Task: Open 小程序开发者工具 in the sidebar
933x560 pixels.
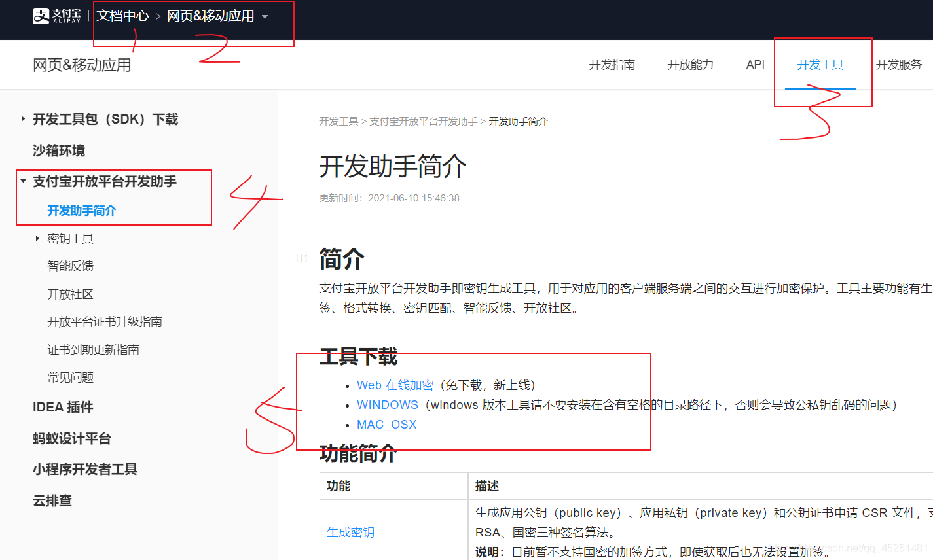Action: click(85, 469)
